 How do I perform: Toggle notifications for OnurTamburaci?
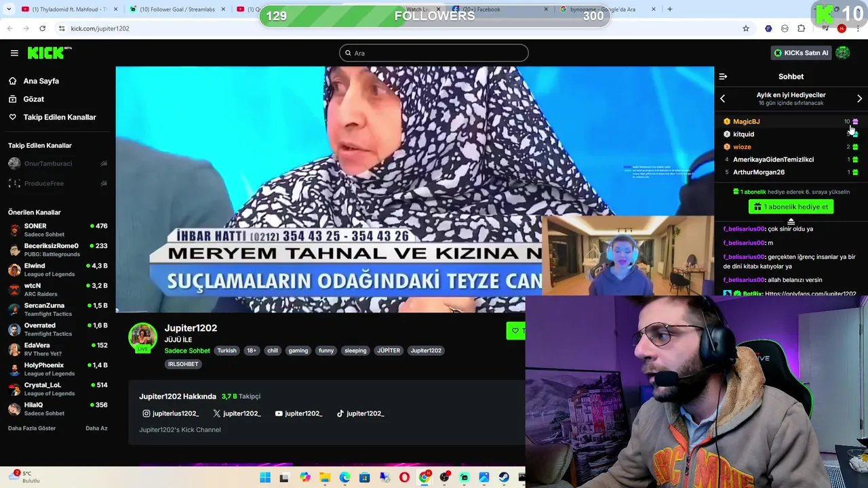pyautogui.click(x=104, y=163)
